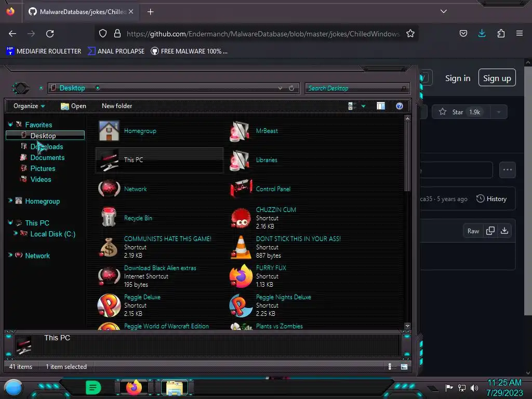Select Videos in Favorites
The image size is (532, 399).
pyautogui.click(x=41, y=179)
